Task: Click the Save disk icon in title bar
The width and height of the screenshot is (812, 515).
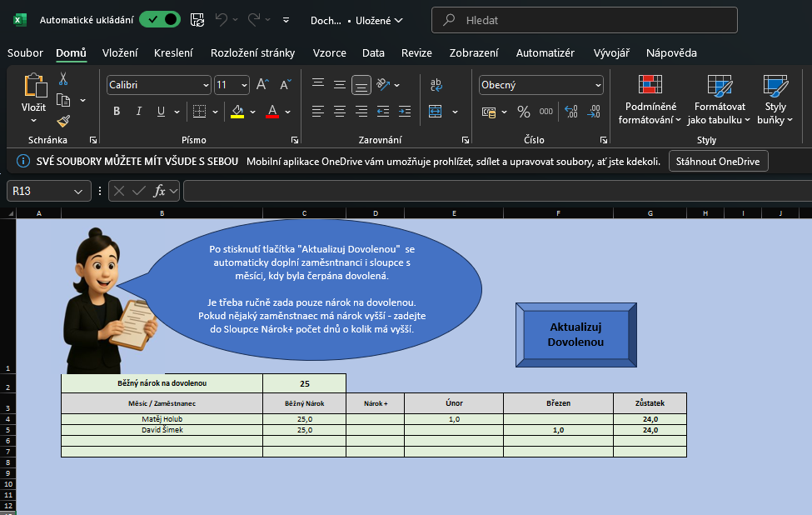Action: point(197,20)
